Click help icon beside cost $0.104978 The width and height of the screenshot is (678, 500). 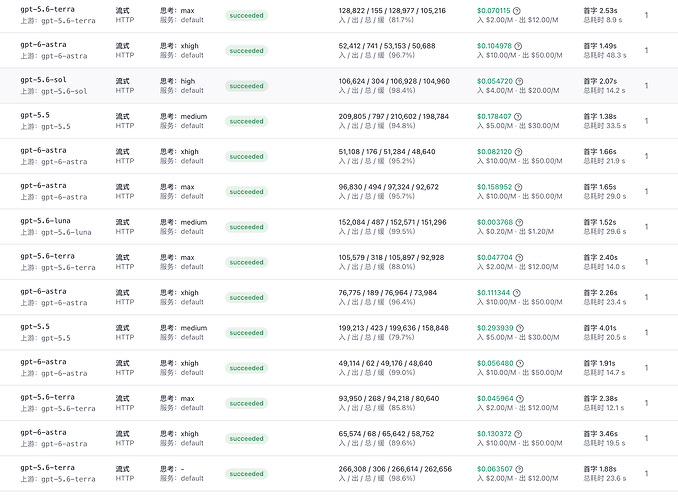point(518,46)
